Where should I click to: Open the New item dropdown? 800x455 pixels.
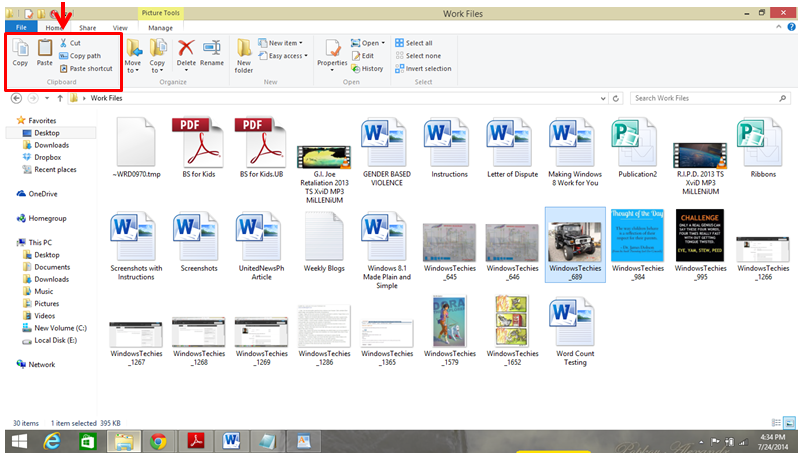tap(283, 43)
